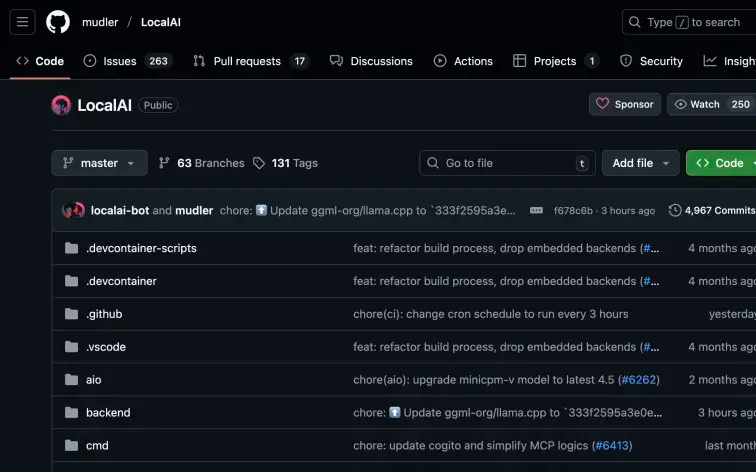Click the LocalAI repository avatar
Viewport: 756px width, 472px height.
[x=61, y=105]
